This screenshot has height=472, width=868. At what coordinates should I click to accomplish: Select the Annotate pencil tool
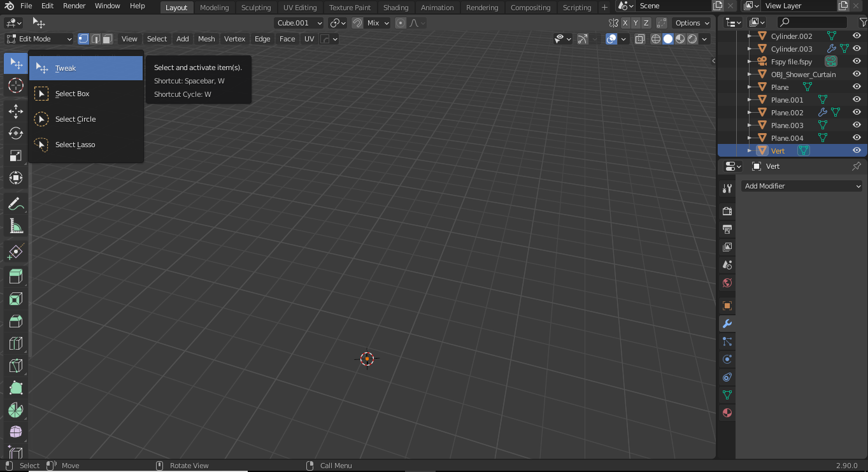[16, 204]
